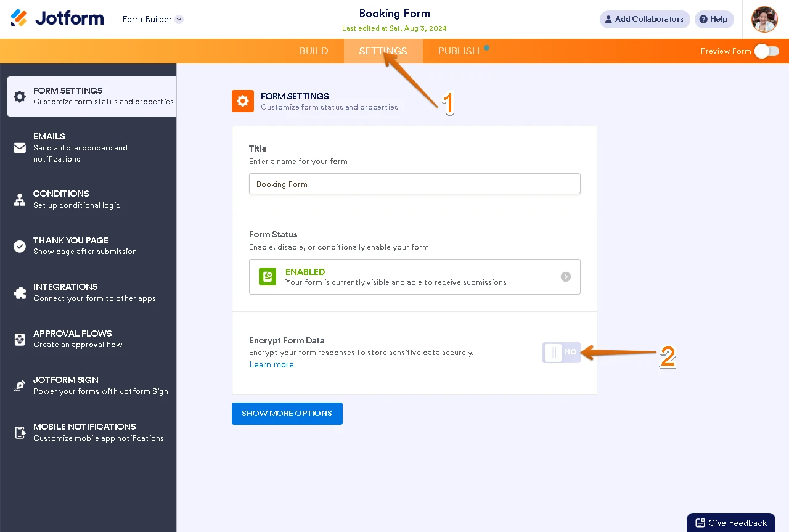The height and width of the screenshot is (532, 789).
Task: Switch to the Publish tab
Action: pyautogui.click(x=459, y=51)
